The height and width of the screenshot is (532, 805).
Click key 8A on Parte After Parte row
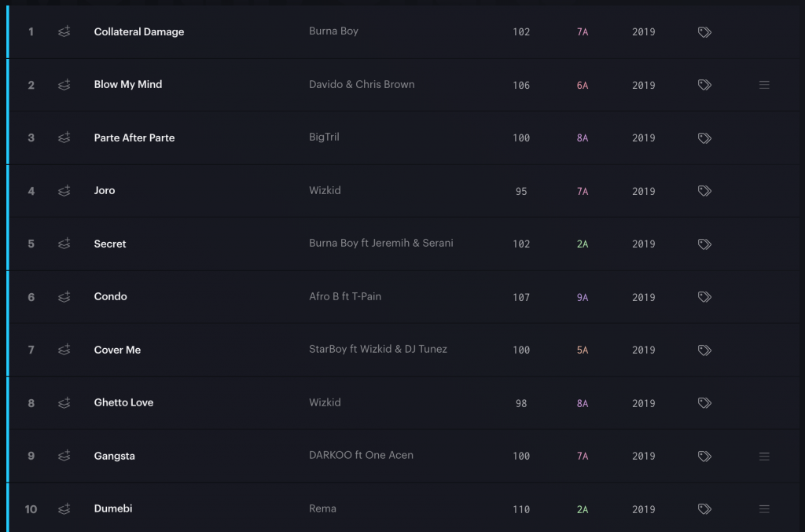(x=583, y=138)
